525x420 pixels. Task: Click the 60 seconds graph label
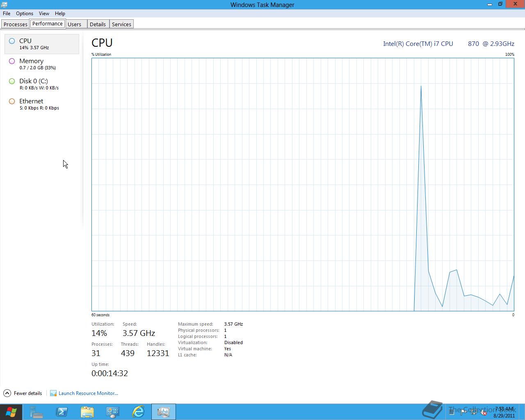100,315
